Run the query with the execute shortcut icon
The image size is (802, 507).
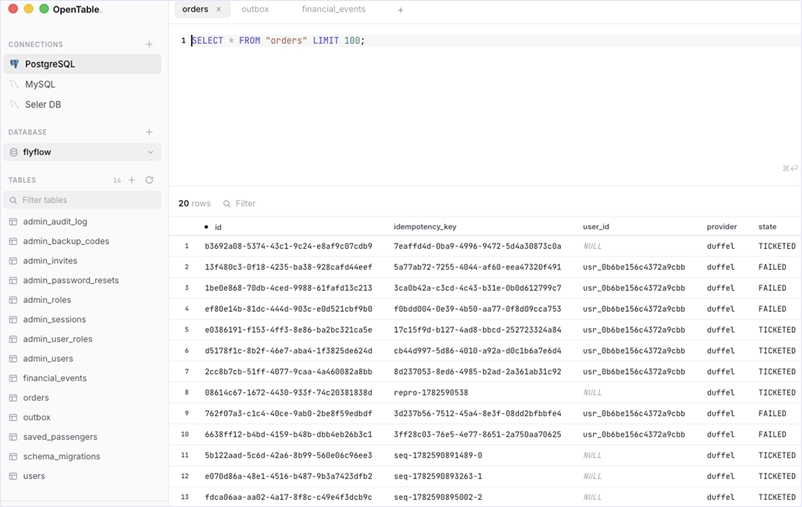point(790,168)
